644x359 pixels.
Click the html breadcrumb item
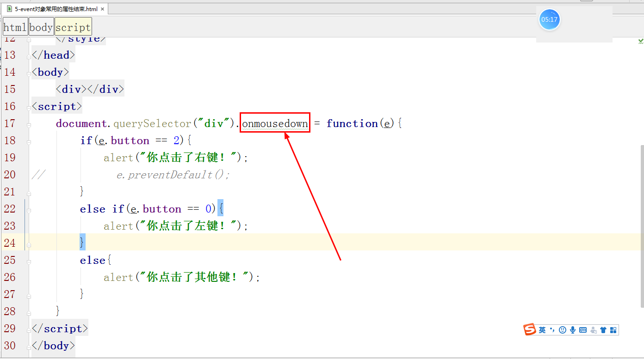click(x=15, y=26)
